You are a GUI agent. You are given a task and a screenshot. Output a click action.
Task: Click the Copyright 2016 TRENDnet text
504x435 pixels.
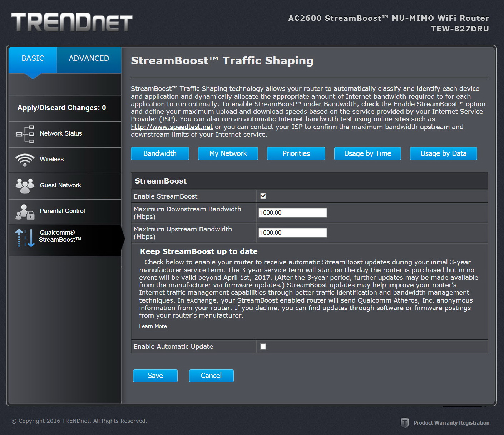tap(79, 421)
